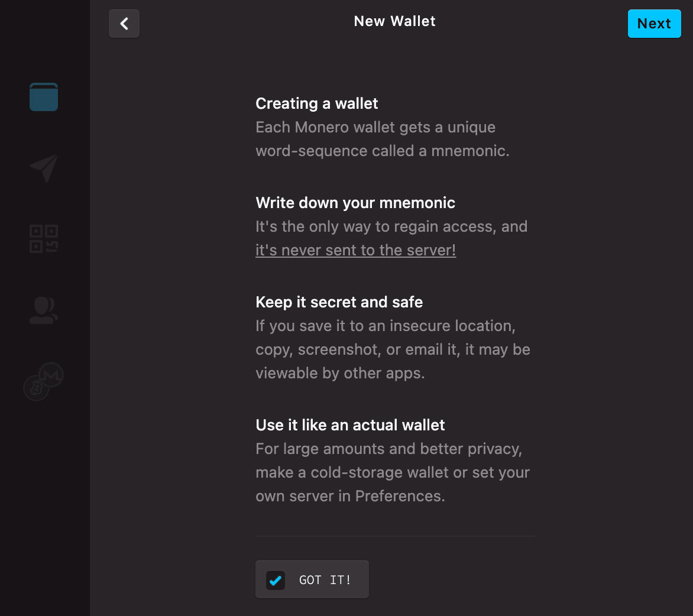693x616 pixels.
Task: Click the paragraph about unique word-sequence mnemonic
Action: tap(383, 139)
